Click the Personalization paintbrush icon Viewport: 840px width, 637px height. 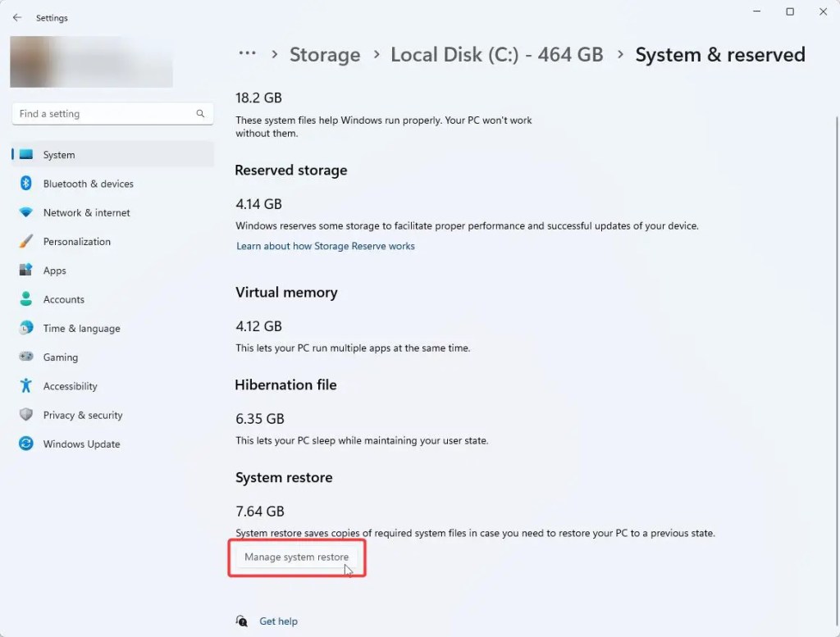tap(25, 241)
